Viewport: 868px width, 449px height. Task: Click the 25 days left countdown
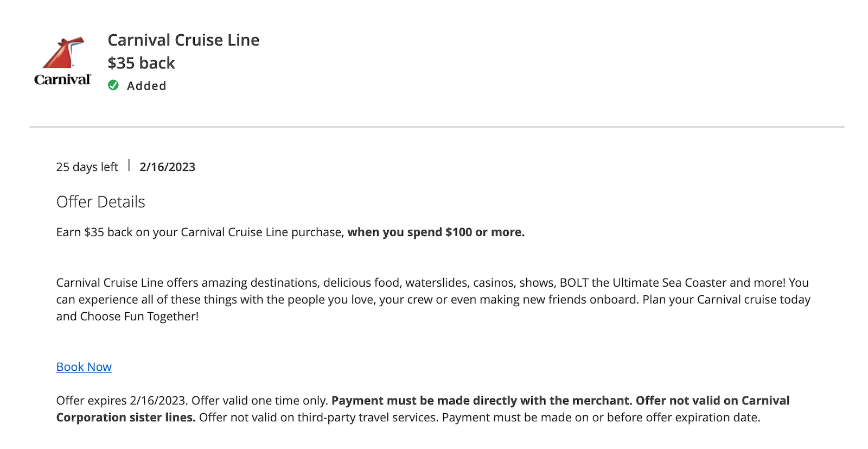(87, 167)
